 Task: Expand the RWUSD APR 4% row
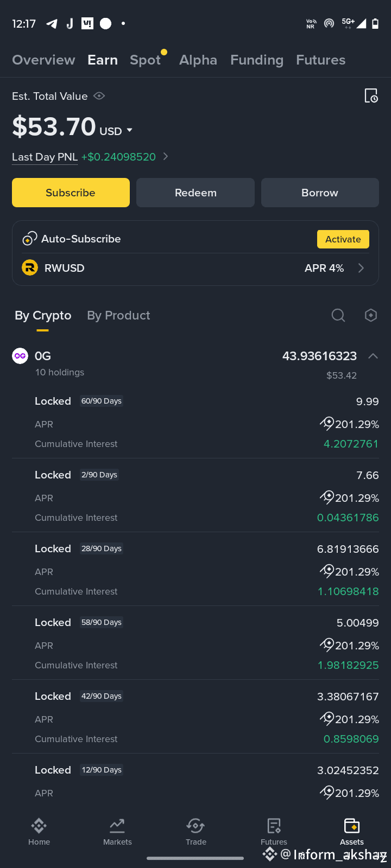point(195,268)
